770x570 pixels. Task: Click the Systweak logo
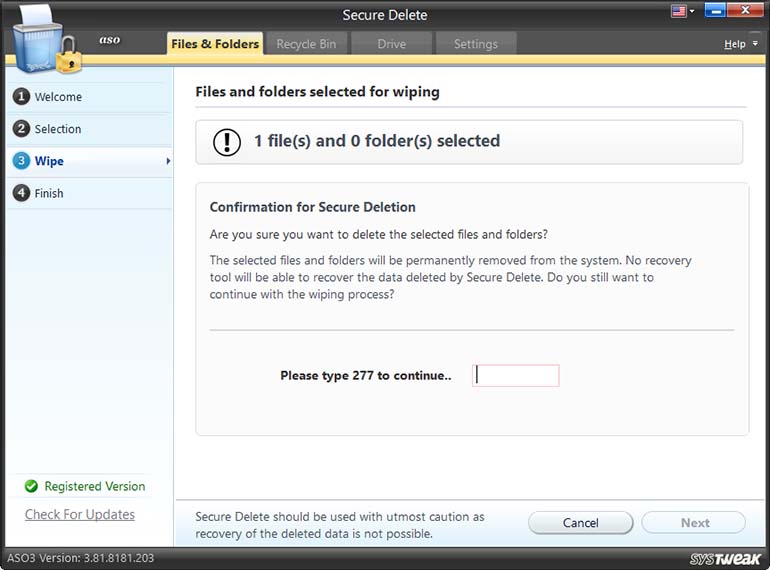point(725,559)
